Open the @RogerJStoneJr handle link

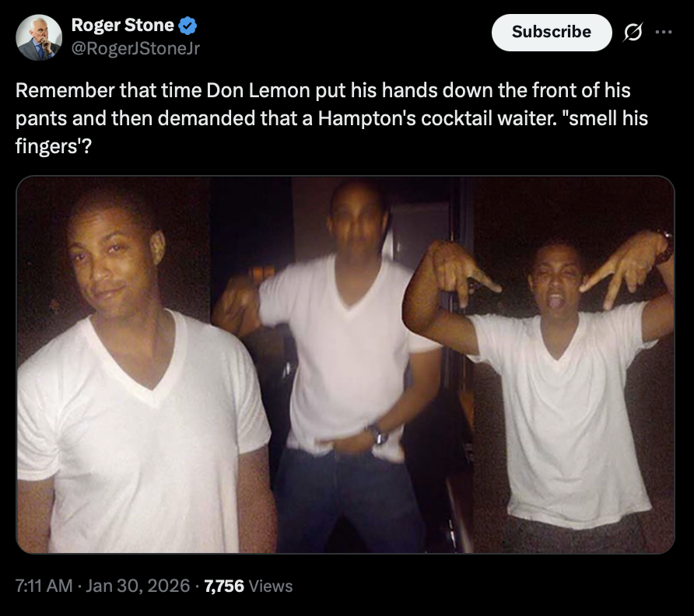pyautogui.click(x=135, y=48)
